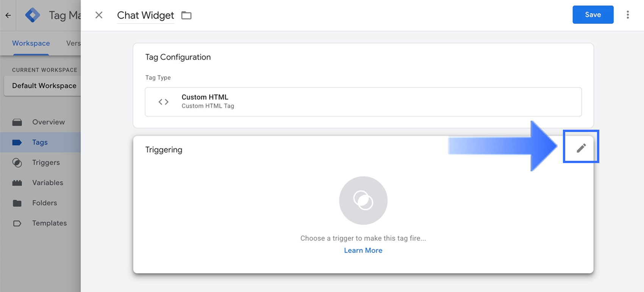
Task: Open Templates in the sidebar
Action: pyautogui.click(x=49, y=223)
